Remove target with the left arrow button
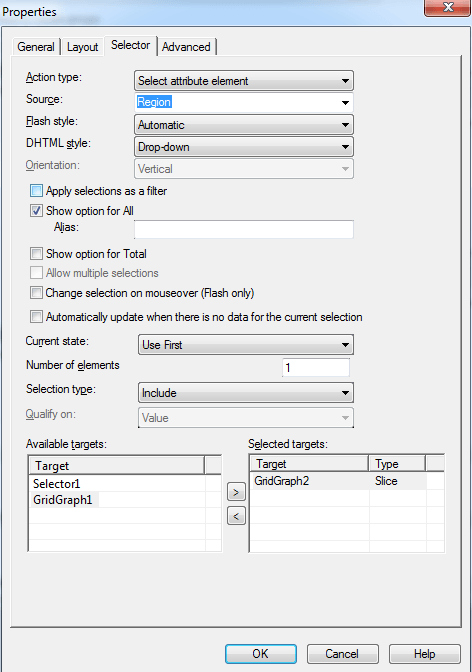 pyautogui.click(x=236, y=516)
